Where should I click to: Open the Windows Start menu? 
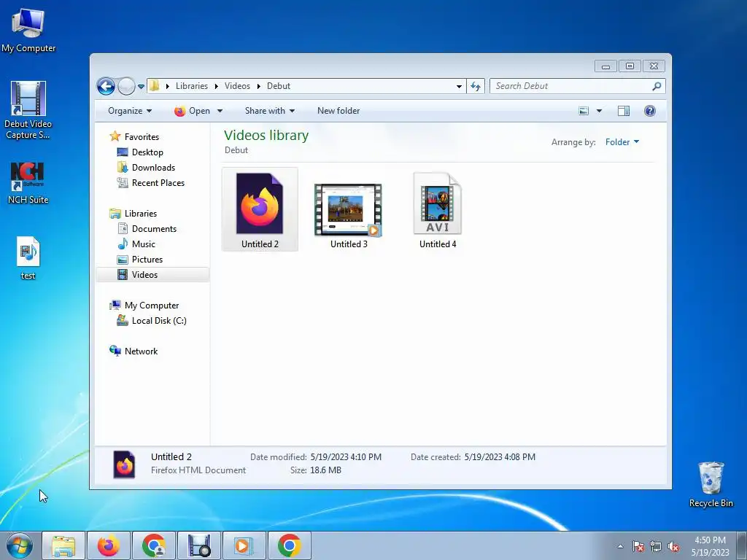click(20, 545)
